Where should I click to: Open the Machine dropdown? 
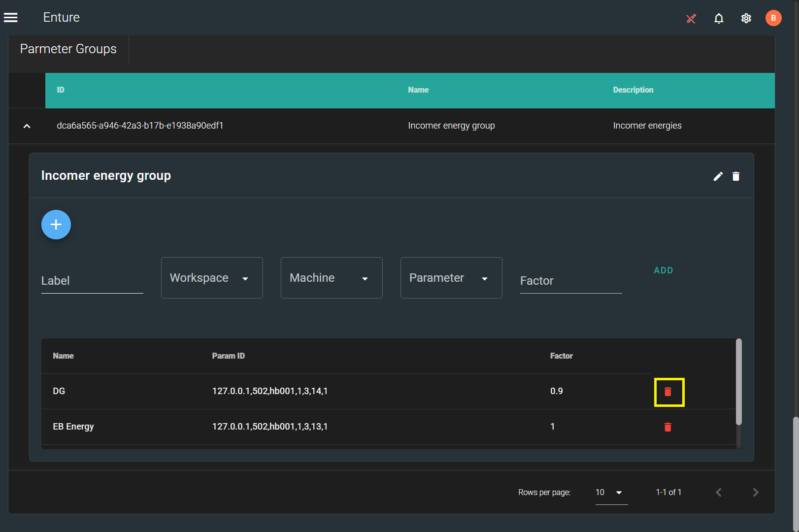point(332,278)
